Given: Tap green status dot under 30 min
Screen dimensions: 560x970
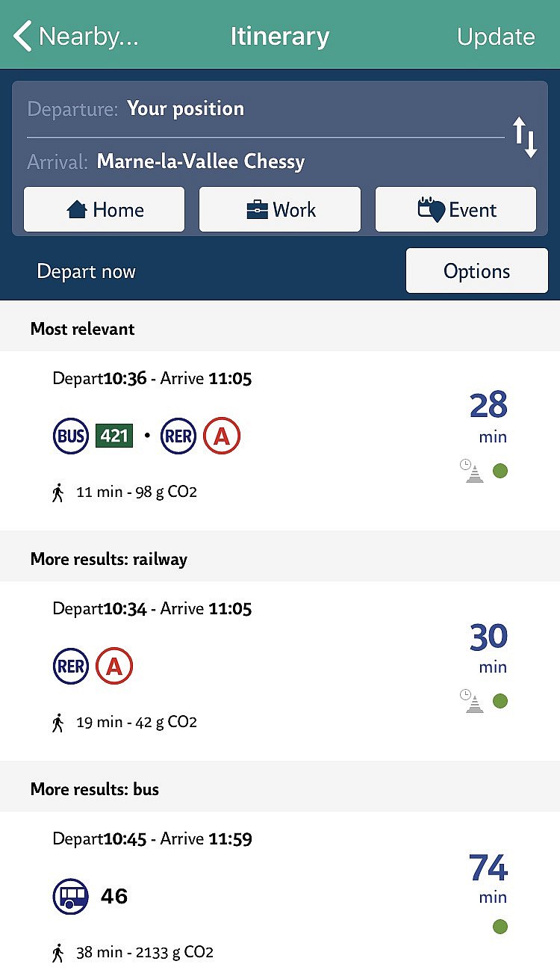Looking at the screenshot, I should tap(500, 701).
